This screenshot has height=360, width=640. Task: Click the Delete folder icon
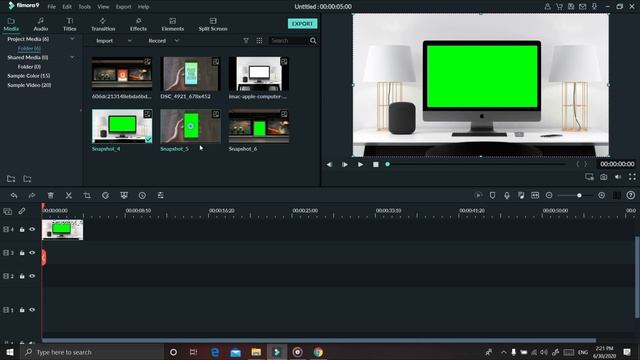27,179
